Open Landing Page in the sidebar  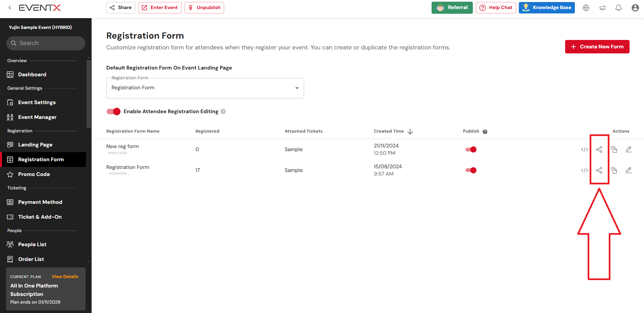click(x=44, y=145)
